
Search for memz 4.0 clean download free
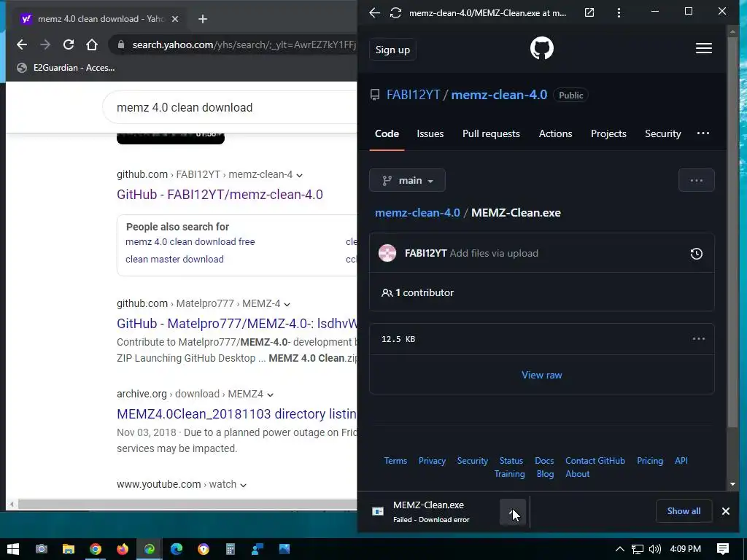[190, 242]
